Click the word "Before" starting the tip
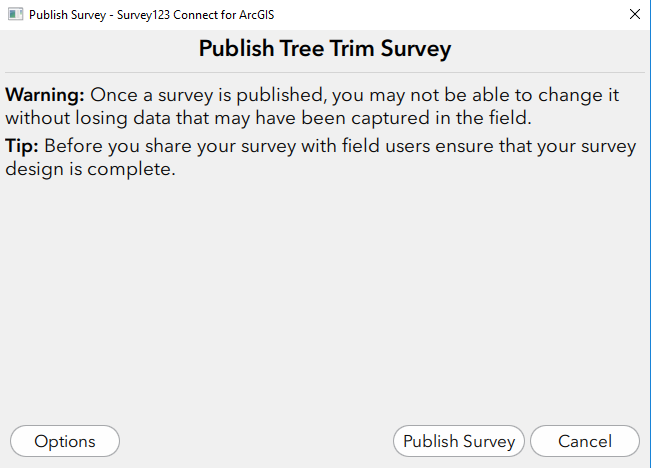651x468 pixels. [73, 146]
